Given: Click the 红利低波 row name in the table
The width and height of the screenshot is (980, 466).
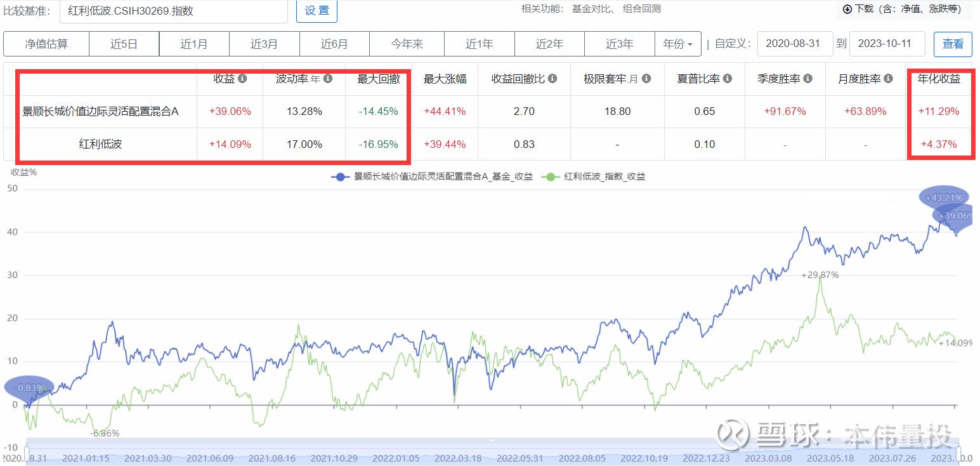Looking at the screenshot, I should [x=100, y=144].
